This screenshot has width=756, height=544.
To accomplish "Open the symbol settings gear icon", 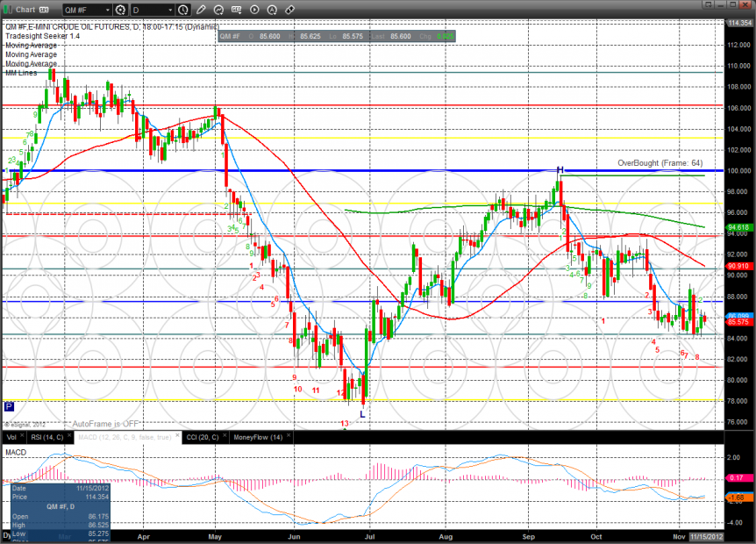I will (x=120, y=10).
